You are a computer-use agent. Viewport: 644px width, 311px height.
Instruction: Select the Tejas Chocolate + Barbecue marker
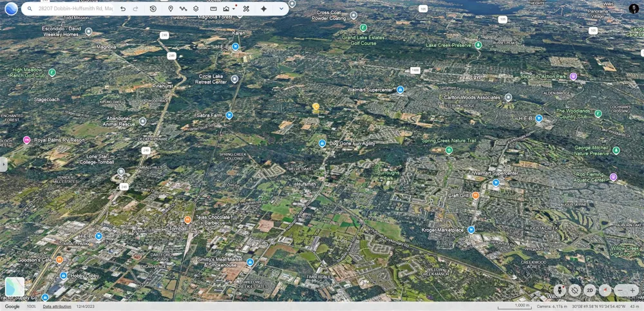(x=187, y=220)
